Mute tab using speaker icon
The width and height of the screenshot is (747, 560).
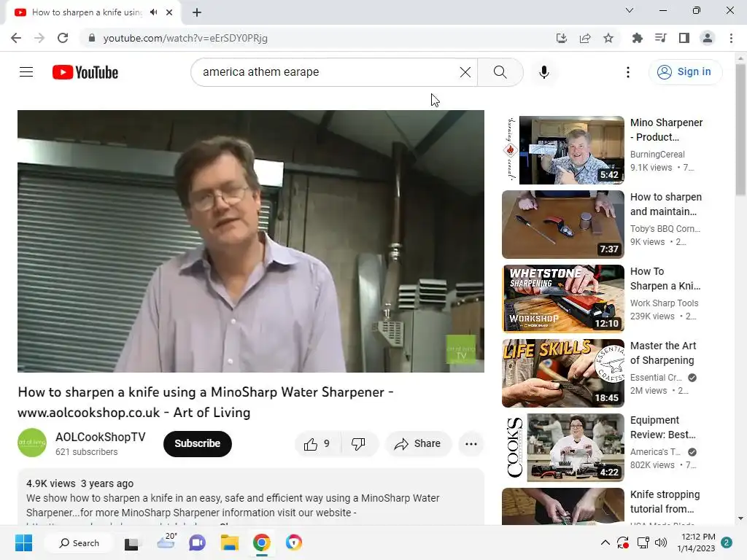pos(153,12)
